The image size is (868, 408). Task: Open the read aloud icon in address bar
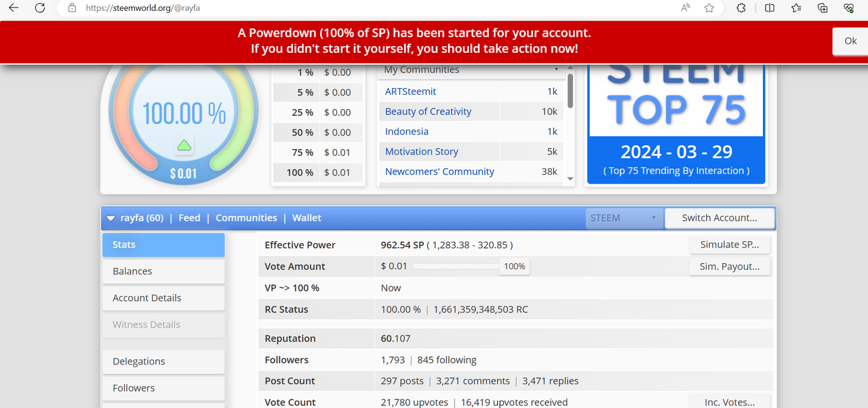coord(686,8)
